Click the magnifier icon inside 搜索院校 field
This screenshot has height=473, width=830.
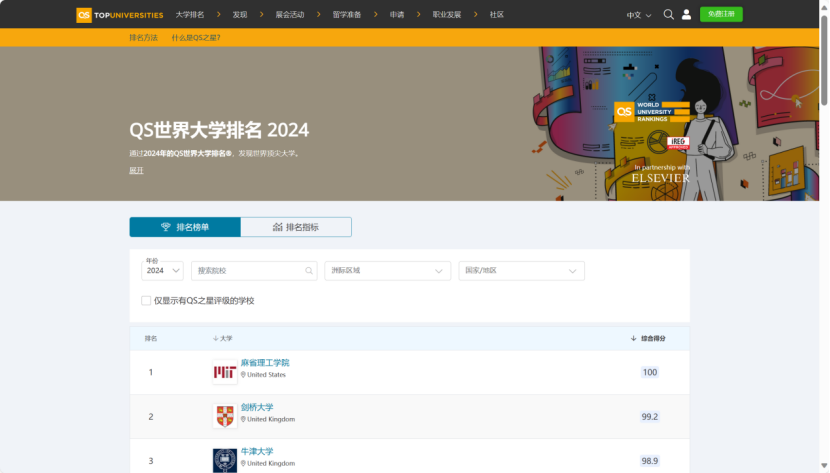point(309,271)
